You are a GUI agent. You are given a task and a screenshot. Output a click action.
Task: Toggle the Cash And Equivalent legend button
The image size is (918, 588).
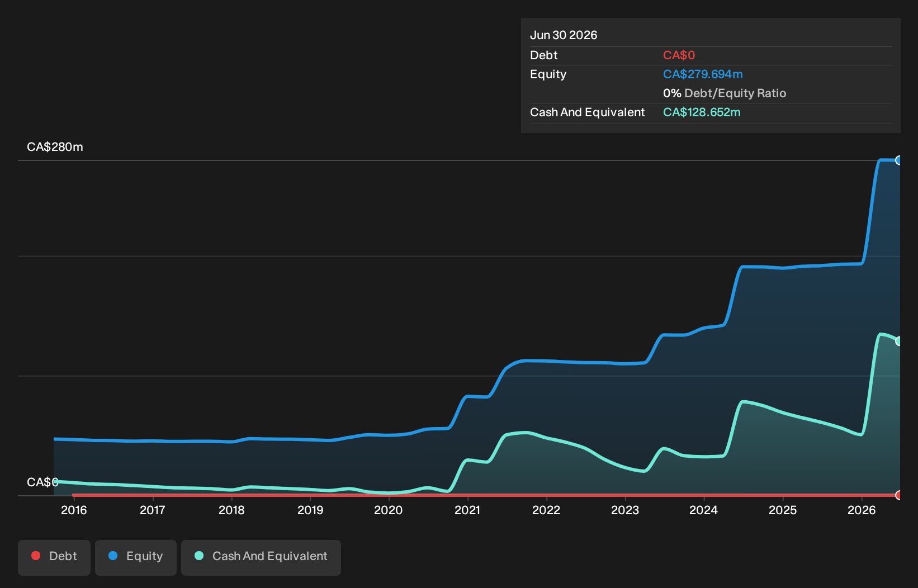click(x=261, y=557)
